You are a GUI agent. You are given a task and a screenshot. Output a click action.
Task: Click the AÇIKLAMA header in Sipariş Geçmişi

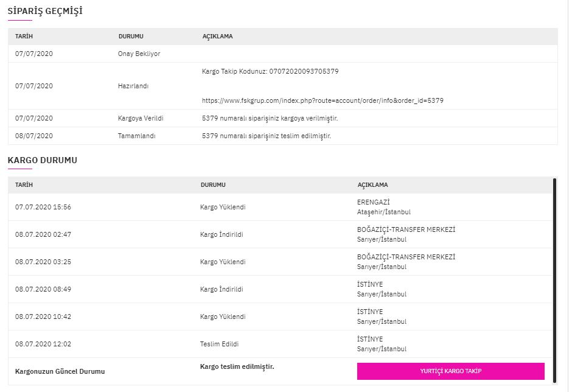217,36
